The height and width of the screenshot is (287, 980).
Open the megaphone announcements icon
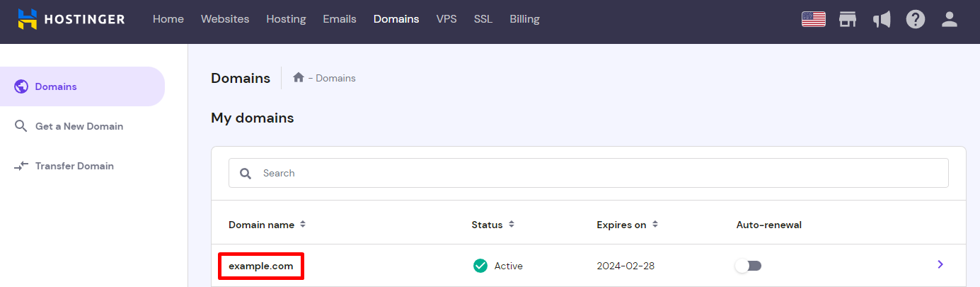pyautogui.click(x=882, y=19)
